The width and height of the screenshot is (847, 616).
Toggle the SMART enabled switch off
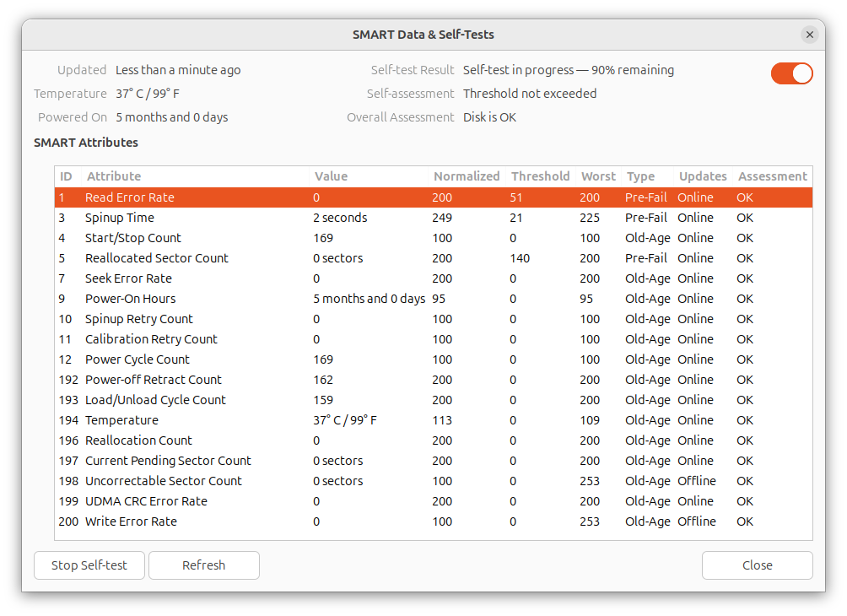click(x=791, y=73)
